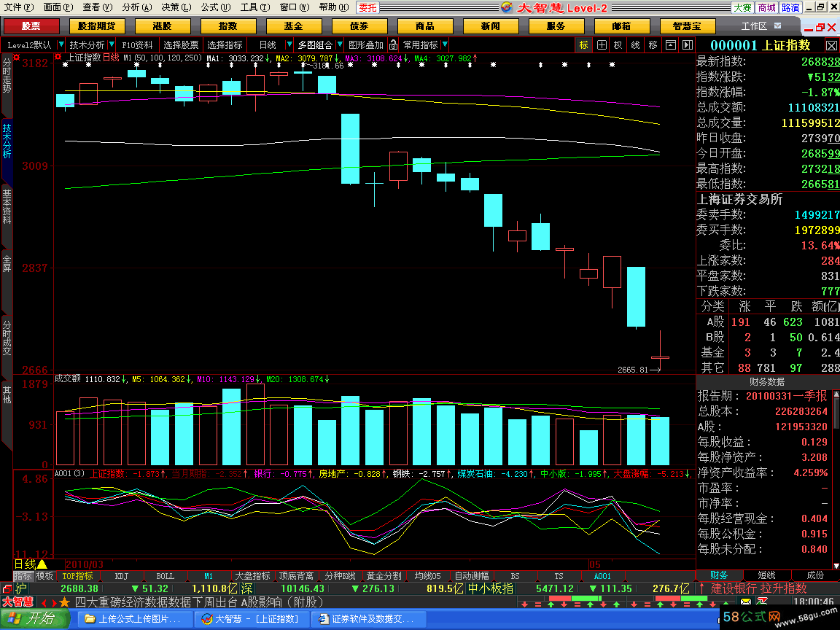Click 选择指标 in the toolbar
Screen dimensions: 840x630
click(225, 45)
